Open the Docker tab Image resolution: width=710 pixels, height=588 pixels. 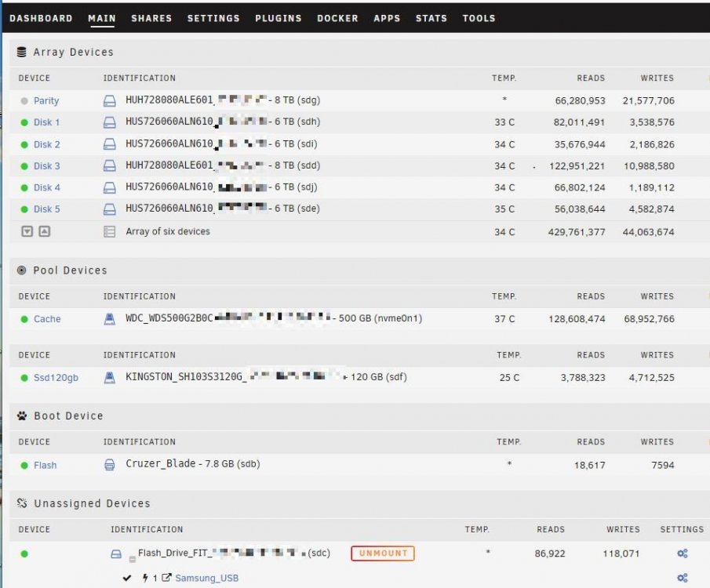pyautogui.click(x=337, y=19)
